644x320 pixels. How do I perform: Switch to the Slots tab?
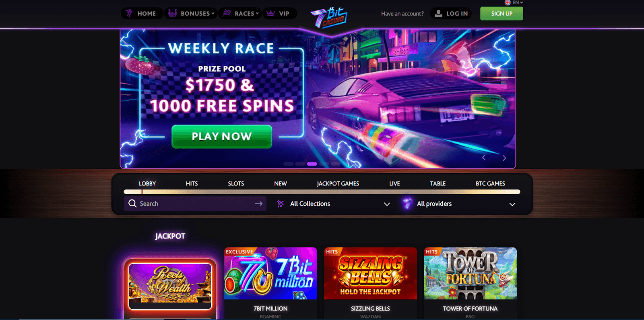(236, 183)
